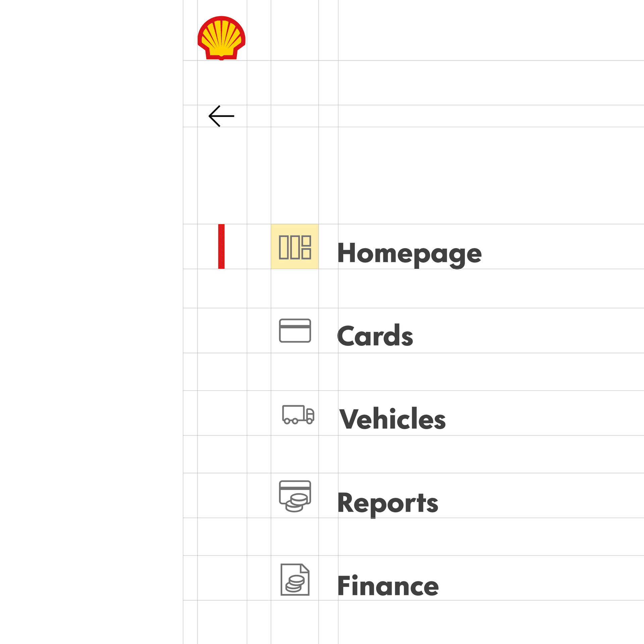
Task: Go to the Cards menu label
Action: [x=375, y=336]
